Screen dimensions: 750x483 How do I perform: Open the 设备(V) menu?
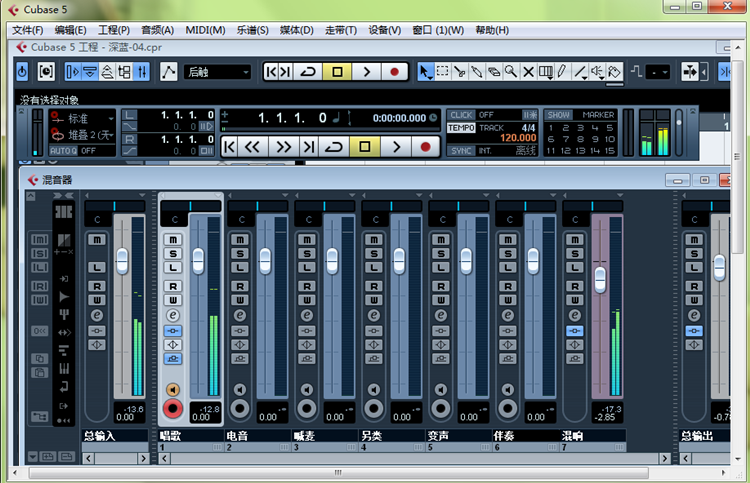click(385, 30)
